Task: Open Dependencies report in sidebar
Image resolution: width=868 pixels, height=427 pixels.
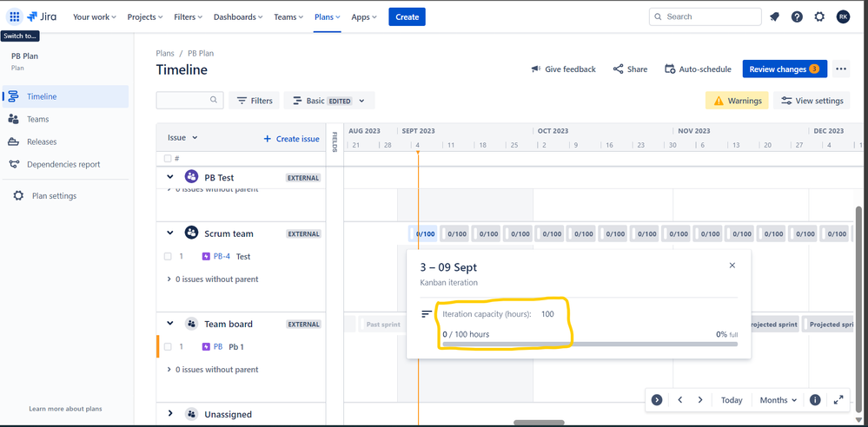Action: pos(65,164)
